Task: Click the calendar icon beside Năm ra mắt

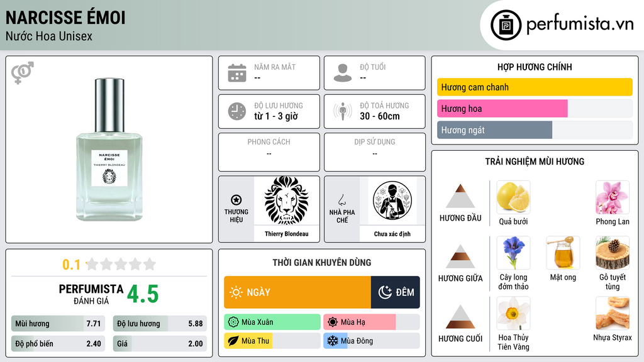Action: 237,73
